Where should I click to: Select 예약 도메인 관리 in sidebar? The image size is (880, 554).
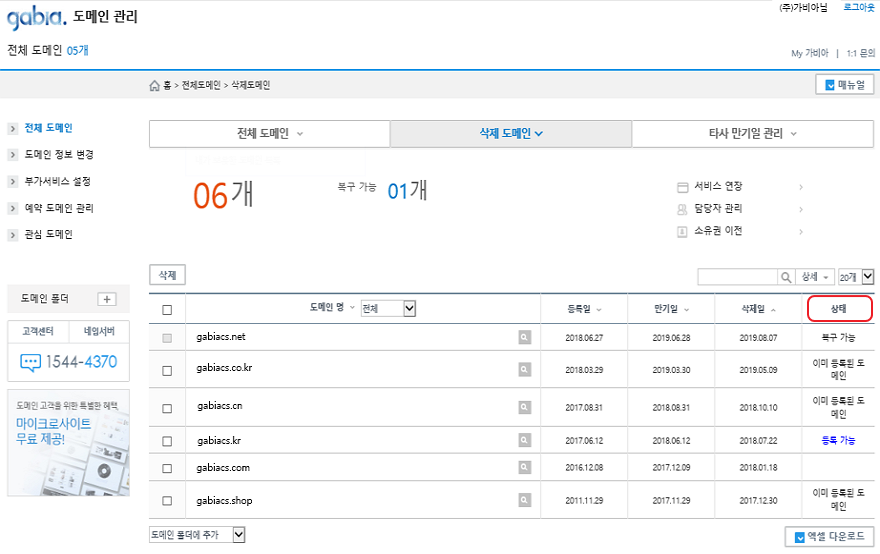tap(59, 208)
